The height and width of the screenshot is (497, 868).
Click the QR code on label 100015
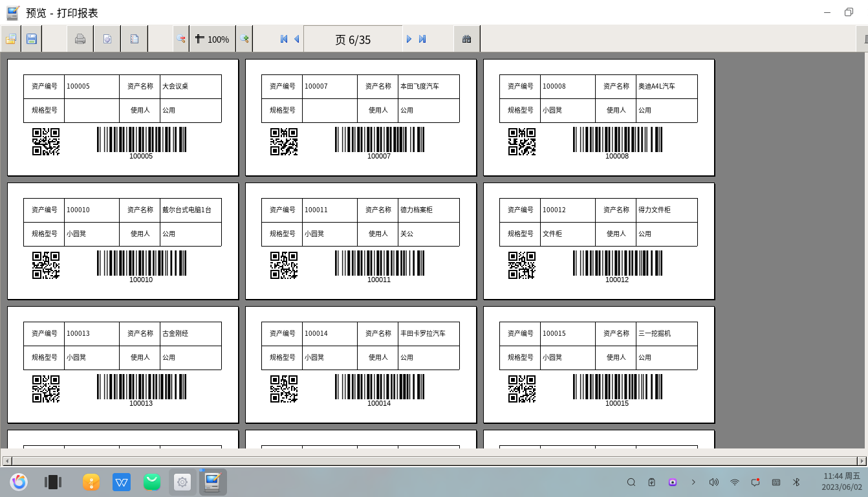coord(522,389)
